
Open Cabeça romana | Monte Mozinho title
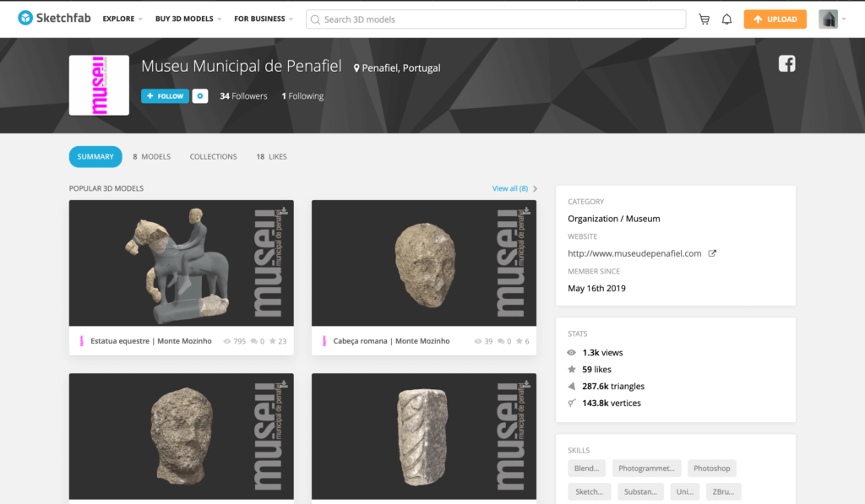click(391, 341)
